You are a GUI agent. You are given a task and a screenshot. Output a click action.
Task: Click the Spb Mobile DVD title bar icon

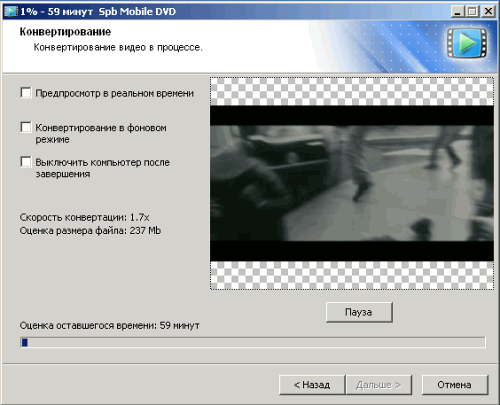[x=11, y=11]
